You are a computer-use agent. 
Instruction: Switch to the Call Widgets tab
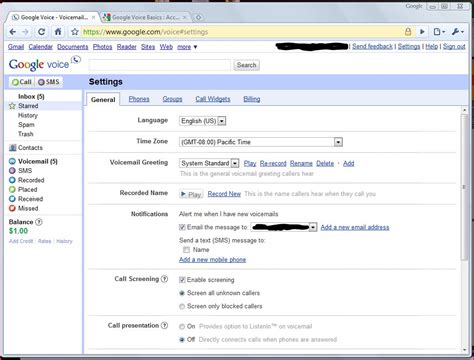(213, 99)
